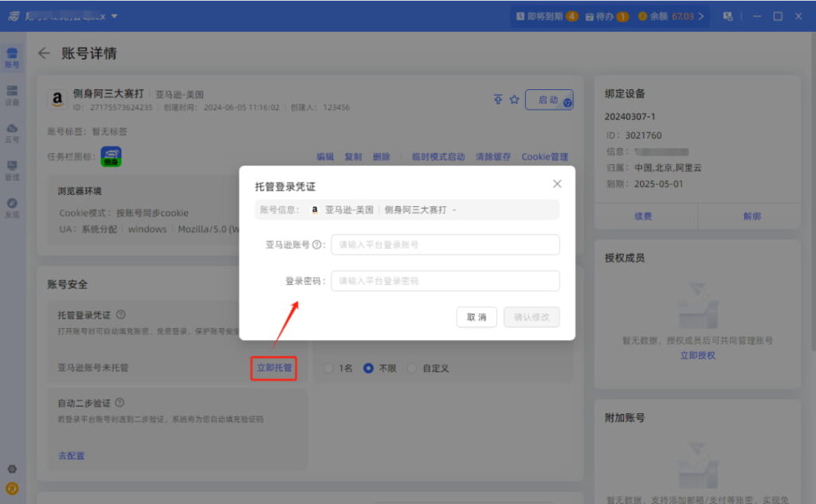Choose the 1名 radio button
The height and width of the screenshot is (504, 816).
328,369
